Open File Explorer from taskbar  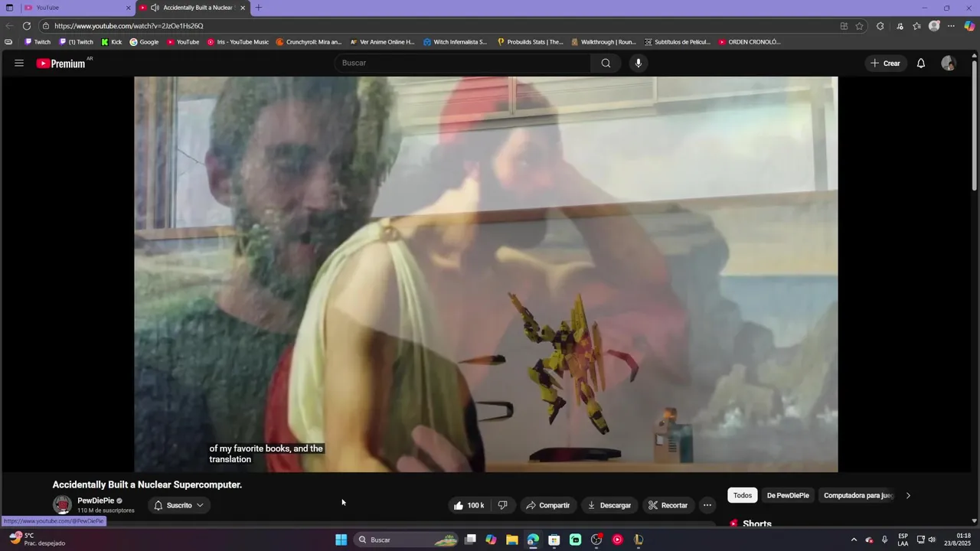512,540
